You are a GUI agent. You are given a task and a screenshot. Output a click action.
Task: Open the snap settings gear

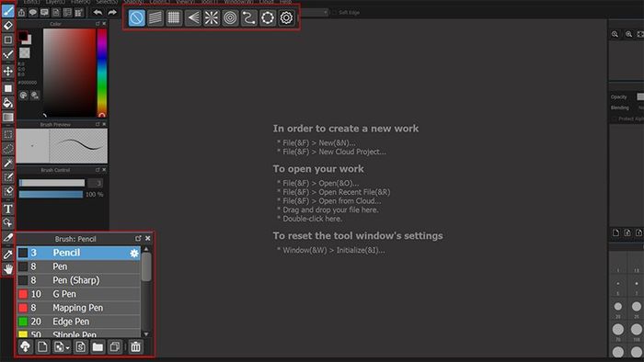click(286, 17)
